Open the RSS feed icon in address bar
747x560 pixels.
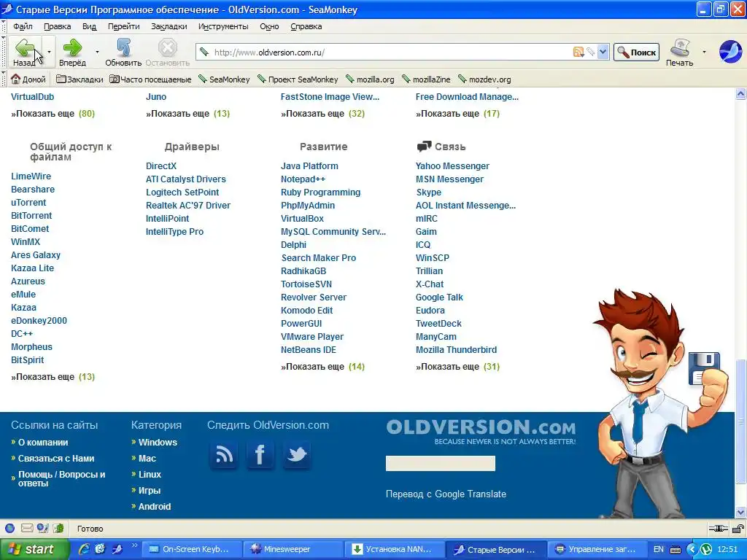pos(578,52)
